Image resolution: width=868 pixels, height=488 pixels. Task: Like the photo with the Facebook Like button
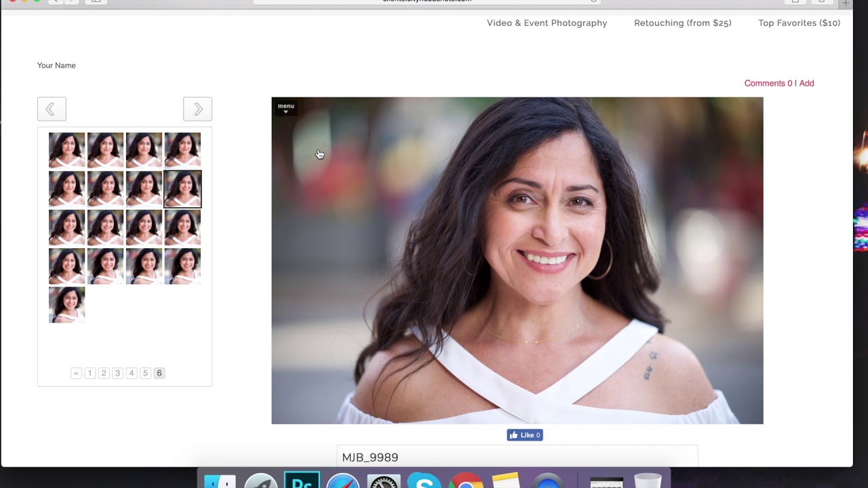pos(525,435)
